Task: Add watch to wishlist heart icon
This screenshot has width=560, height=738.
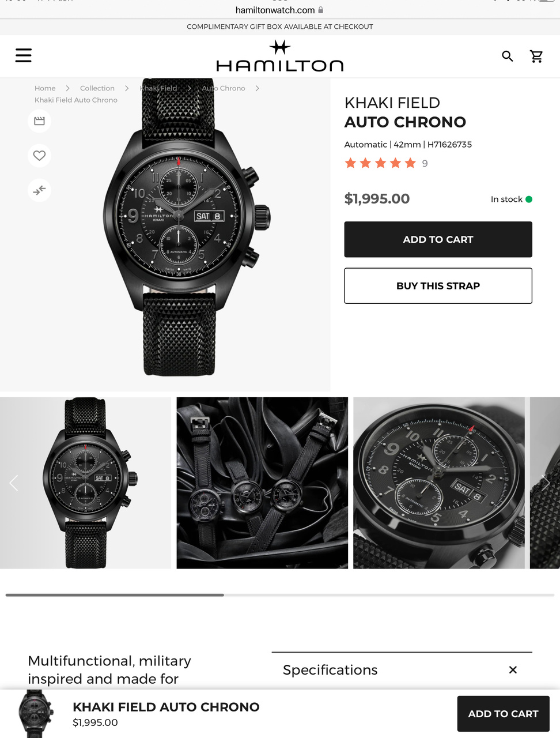Action: tap(39, 156)
